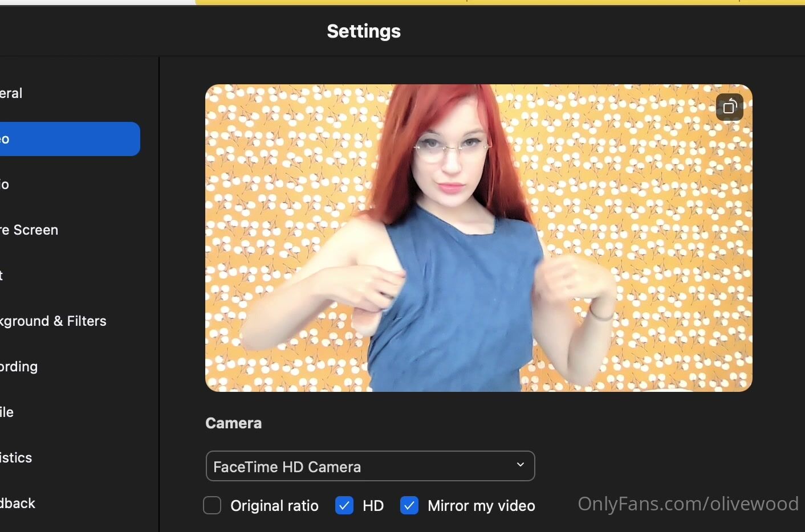Screen dimensions: 805x532
Task: Open Background & Filters settings
Action: click(x=54, y=321)
